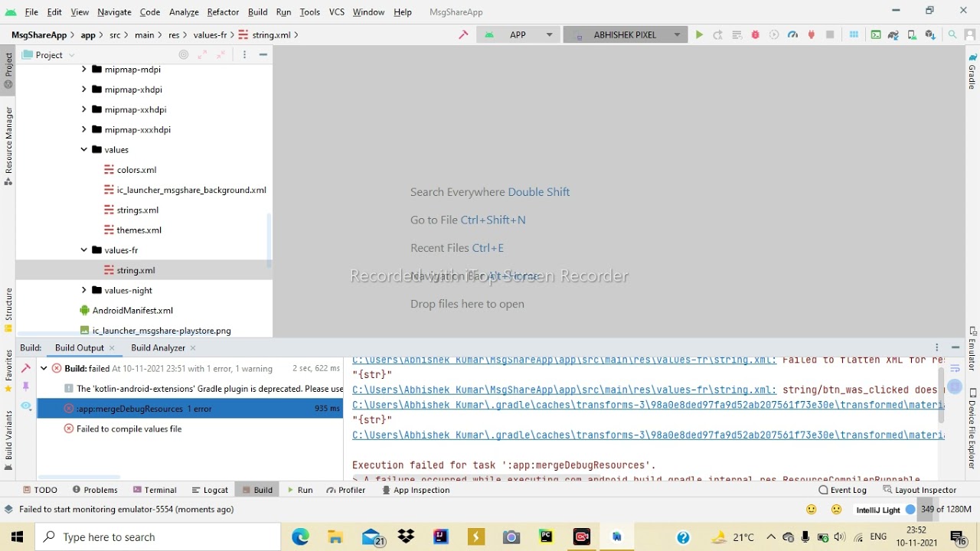Click the first values-fr\string.xml path link
The width and height of the screenshot is (980, 551).
click(564, 360)
